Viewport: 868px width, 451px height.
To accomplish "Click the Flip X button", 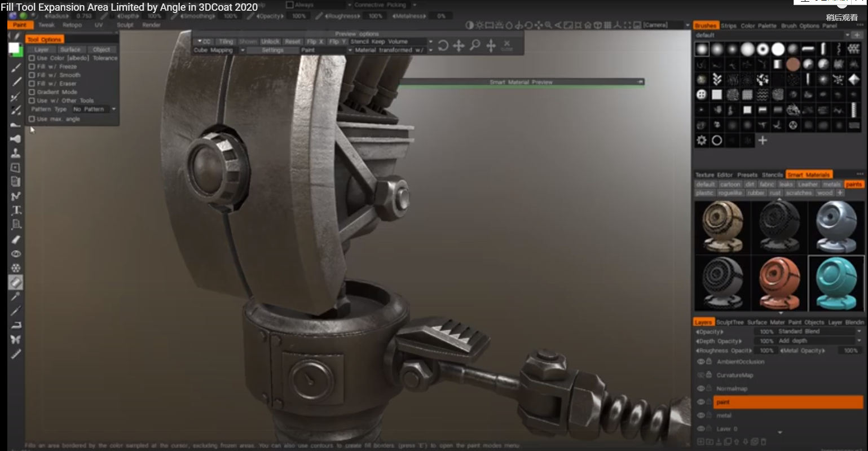I will (x=315, y=42).
